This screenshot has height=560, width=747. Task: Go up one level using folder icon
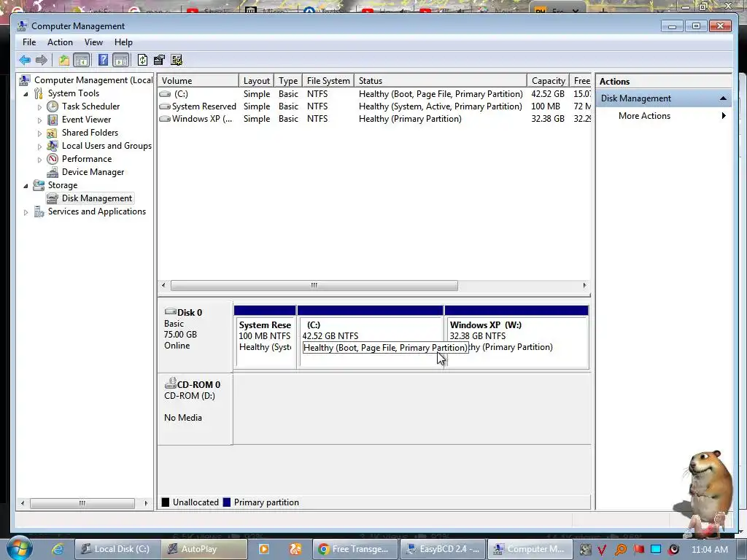click(64, 60)
